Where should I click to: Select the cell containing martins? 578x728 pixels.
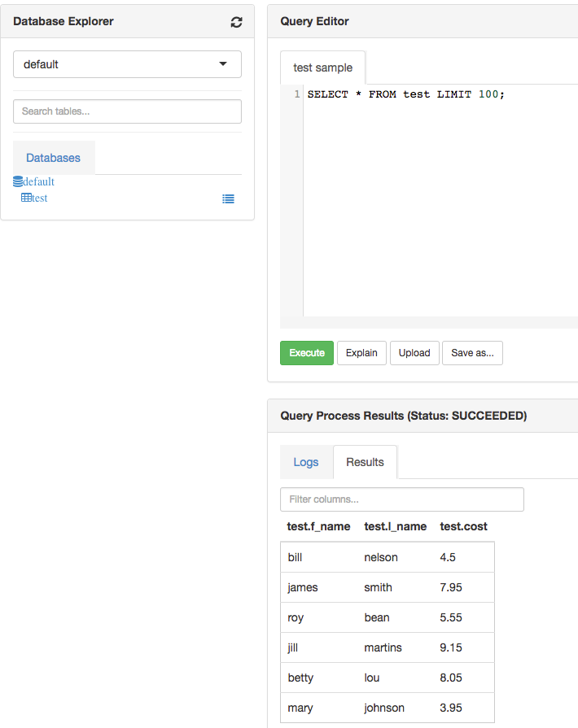(396, 647)
